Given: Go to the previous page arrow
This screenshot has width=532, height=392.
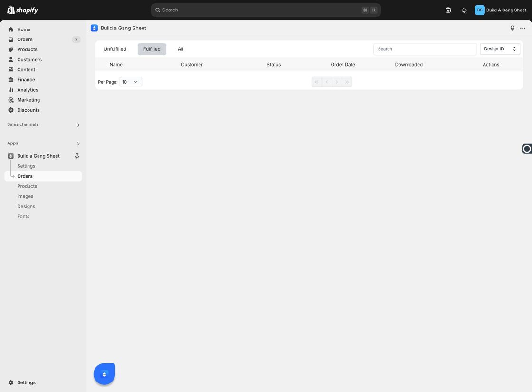Looking at the screenshot, I should click(x=327, y=82).
